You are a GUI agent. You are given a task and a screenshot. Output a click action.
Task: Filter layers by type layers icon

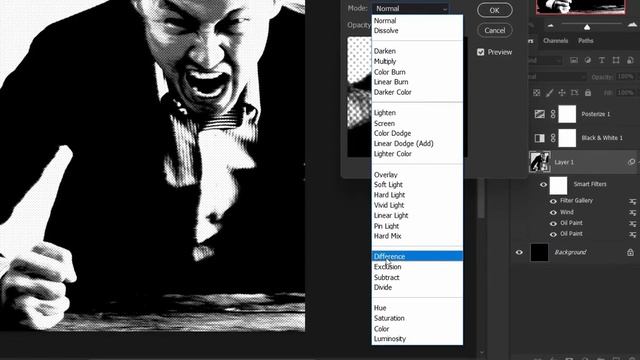coord(602,60)
